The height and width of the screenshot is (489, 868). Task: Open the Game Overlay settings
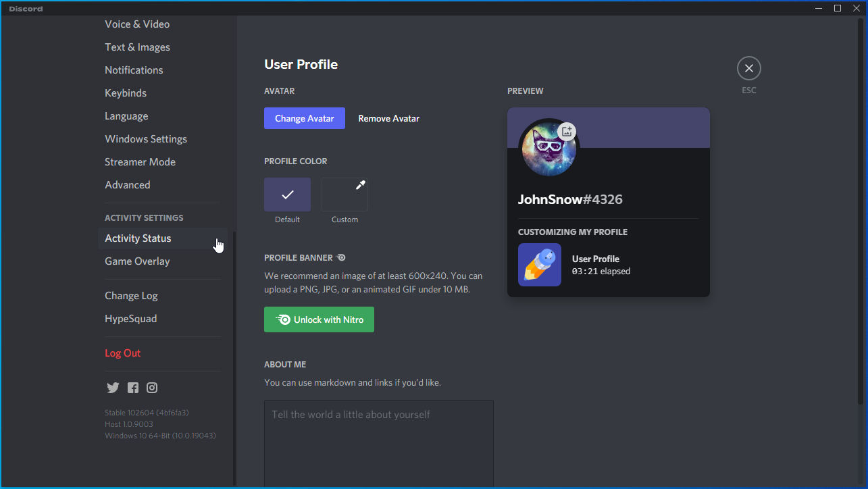click(x=137, y=261)
